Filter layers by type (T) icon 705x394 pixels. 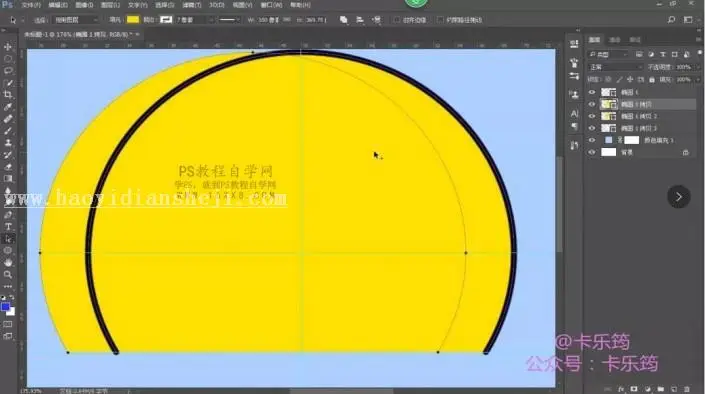pyautogui.click(x=663, y=54)
